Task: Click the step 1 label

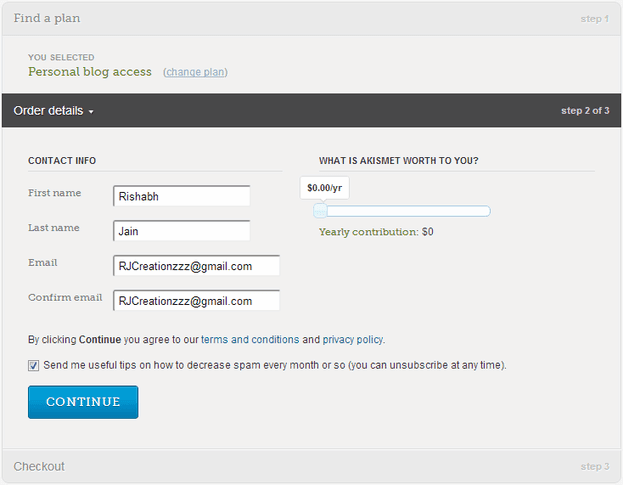Action: click(593, 19)
